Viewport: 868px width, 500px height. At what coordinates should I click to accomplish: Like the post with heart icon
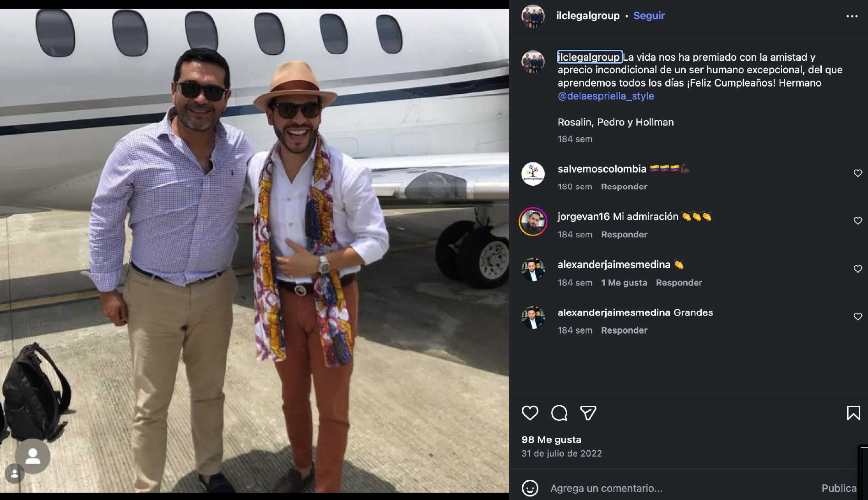(530, 413)
